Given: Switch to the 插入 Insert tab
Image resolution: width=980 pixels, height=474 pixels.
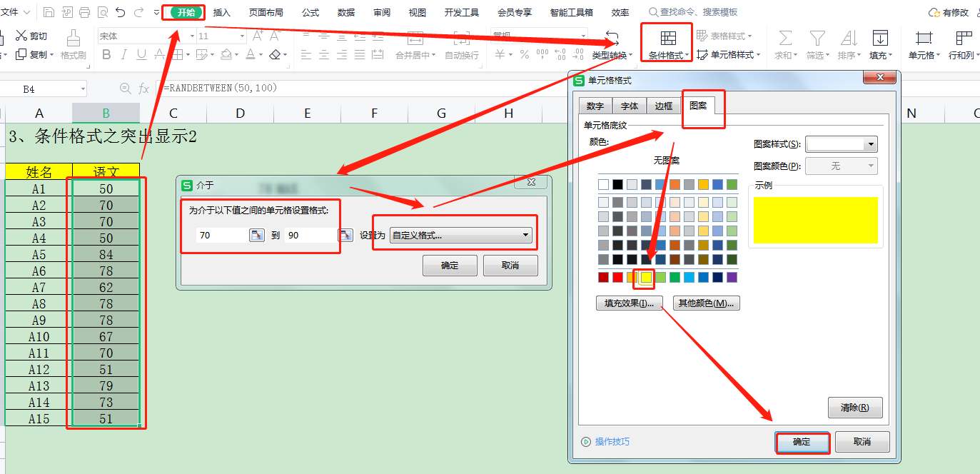Looking at the screenshot, I should click(x=222, y=12).
